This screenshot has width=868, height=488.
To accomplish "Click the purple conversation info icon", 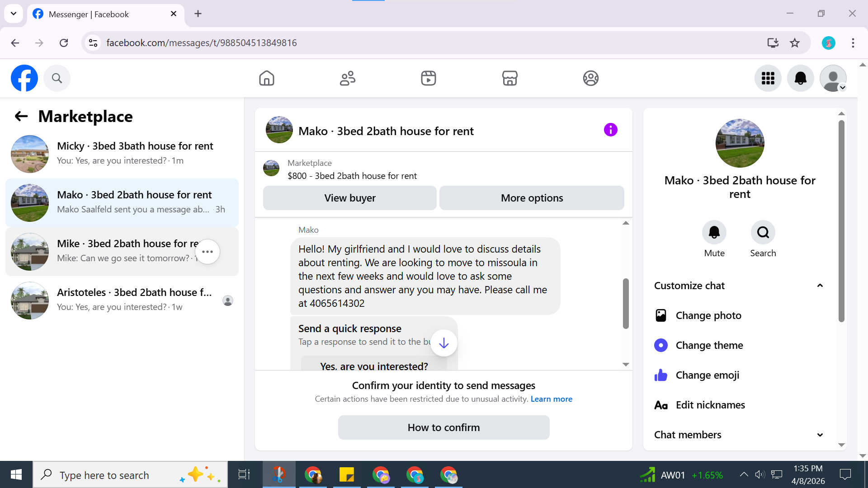I will point(610,130).
